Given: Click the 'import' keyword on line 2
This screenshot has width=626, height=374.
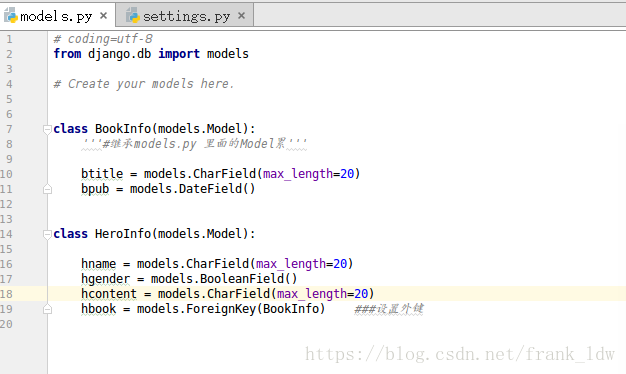Looking at the screenshot, I should [x=179, y=54].
